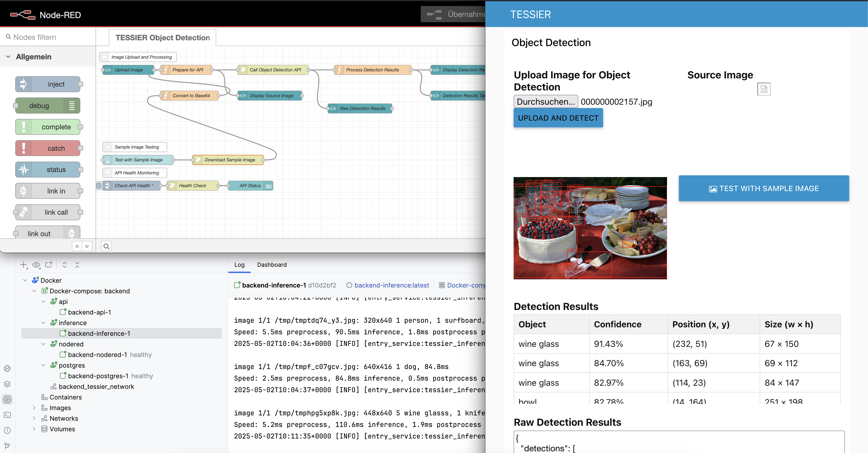
Task: Click the backend-inference:latest image link
Action: point(392,285)
